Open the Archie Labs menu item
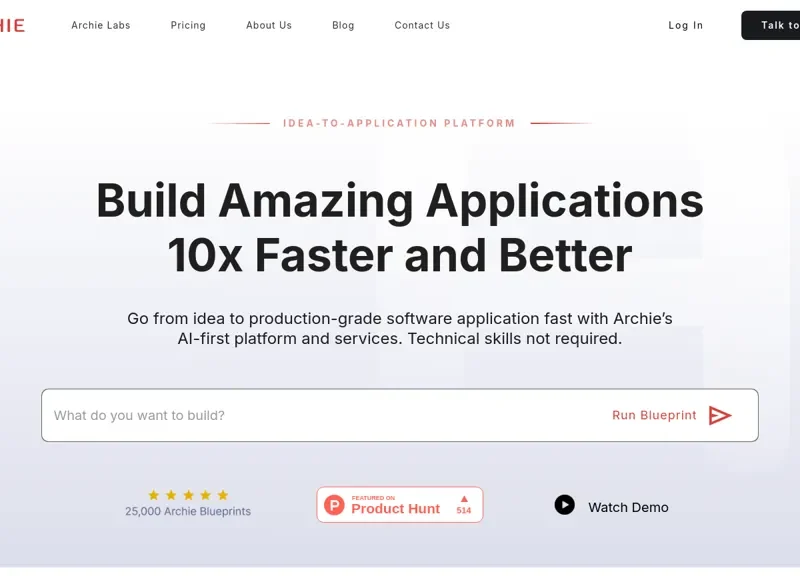The height and width of the screenshot is (576, 800). coord(101,25)
